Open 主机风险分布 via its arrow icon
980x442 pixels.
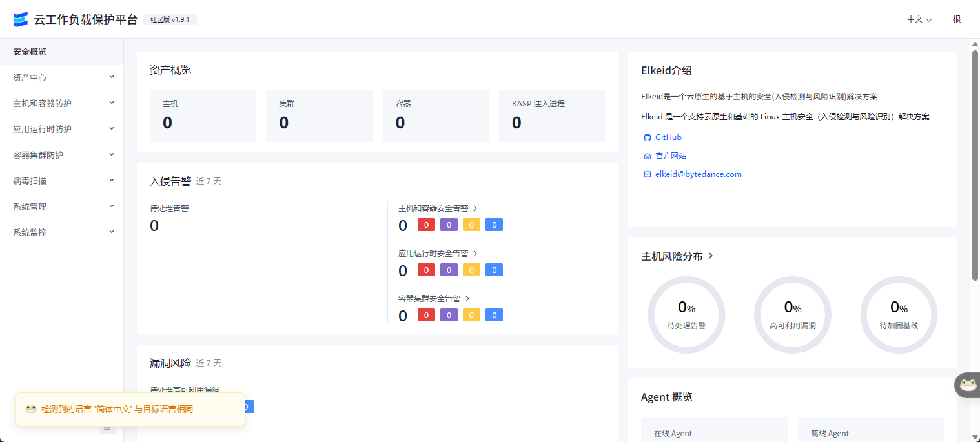[711, 256]
